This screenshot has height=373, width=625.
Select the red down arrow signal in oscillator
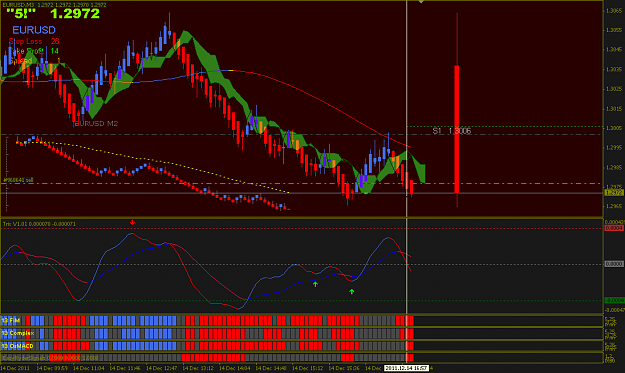pyautogui.click(x=132, y=222)
